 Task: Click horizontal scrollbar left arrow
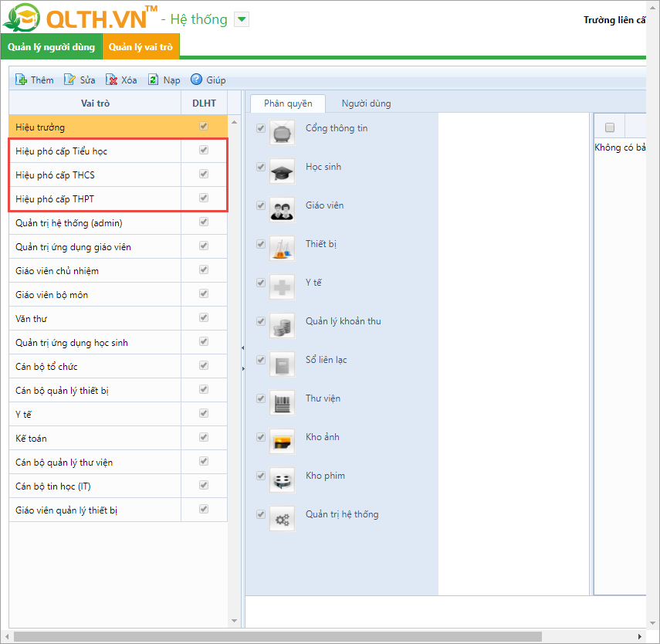[7, 636]
